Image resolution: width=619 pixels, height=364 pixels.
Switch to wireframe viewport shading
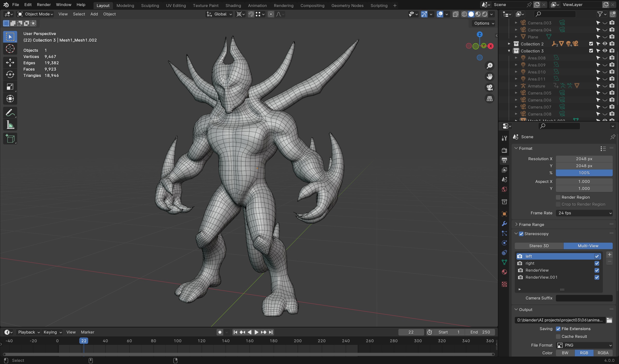464,14
